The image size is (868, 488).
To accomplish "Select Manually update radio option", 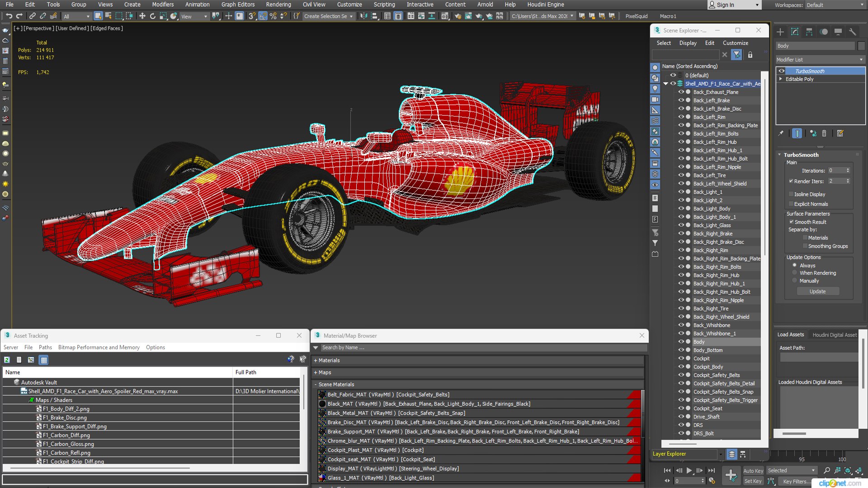I will (x=794, y=281).
